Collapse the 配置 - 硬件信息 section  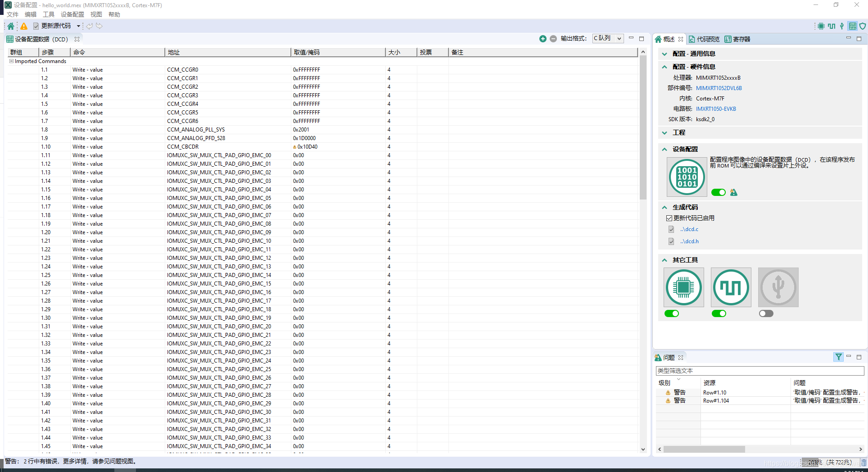[665, 67]
